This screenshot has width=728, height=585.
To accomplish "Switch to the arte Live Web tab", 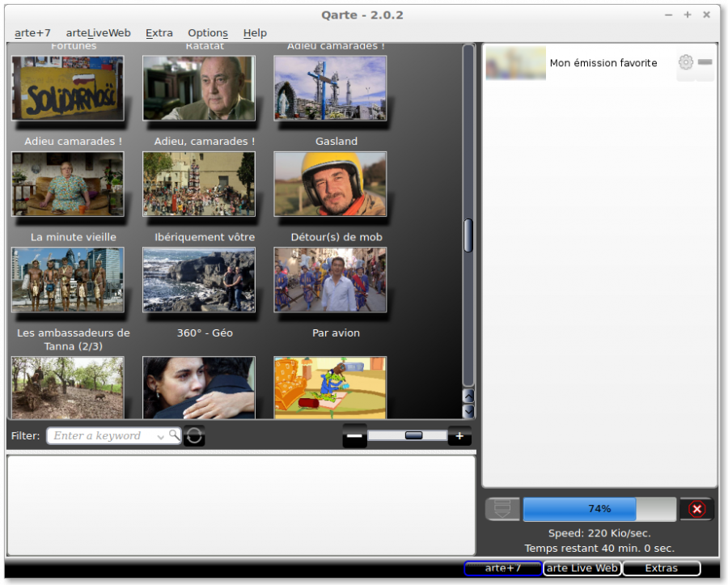I will pos(582,568).
